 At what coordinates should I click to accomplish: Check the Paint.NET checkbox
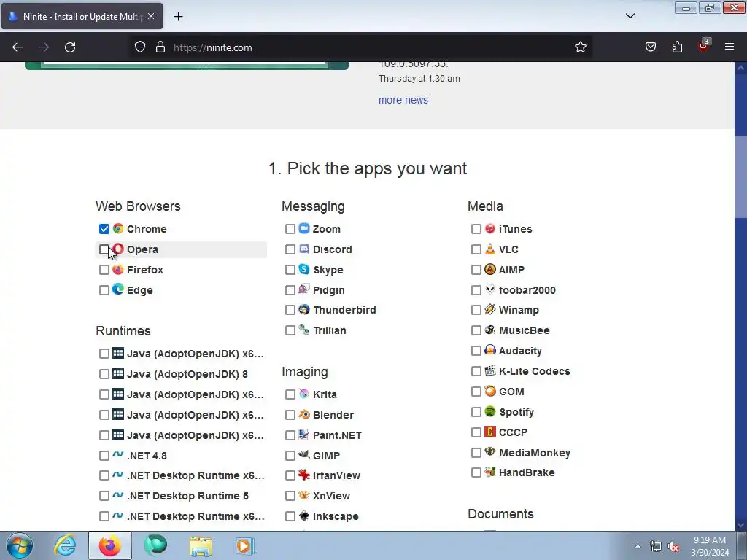(x=290, y=436)
